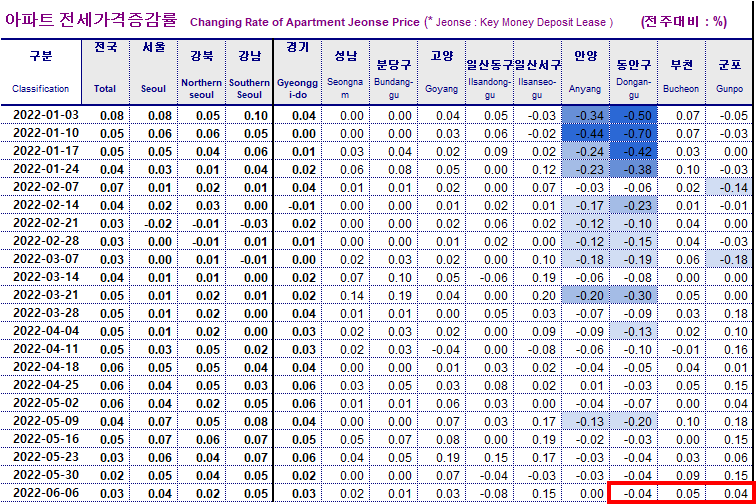Image resolution: width=756 pixels, height=504 pixels.
Task: Click Bucheon value 0.05 for 2022-06-06
Action: click(x=688, y=494)
